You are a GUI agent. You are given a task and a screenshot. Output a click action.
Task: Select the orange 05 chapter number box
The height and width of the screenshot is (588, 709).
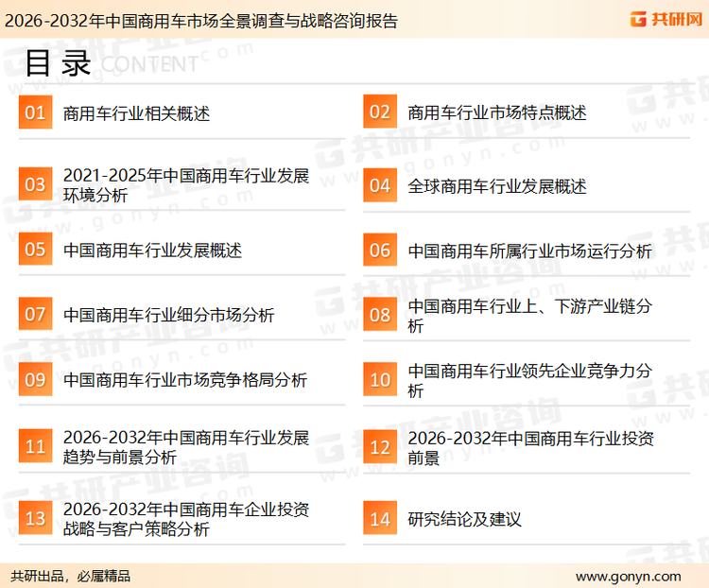pyautogui.click(x=35, y=249)
